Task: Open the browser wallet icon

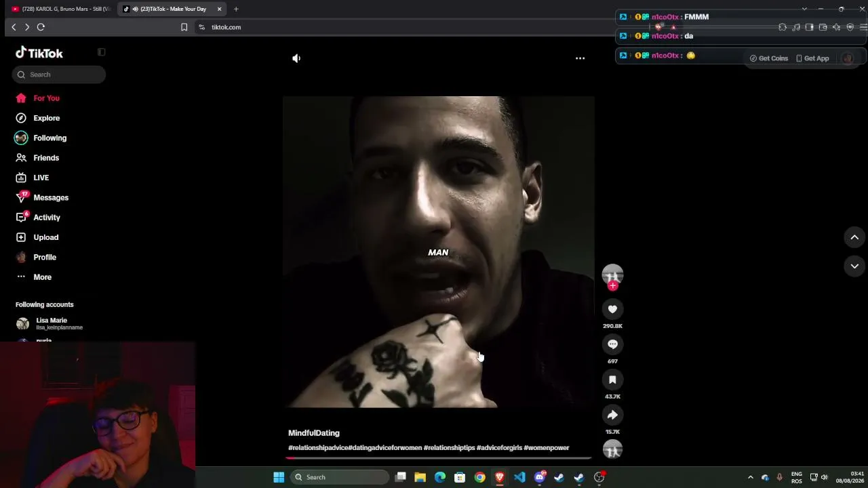Action: click(823, 27)
